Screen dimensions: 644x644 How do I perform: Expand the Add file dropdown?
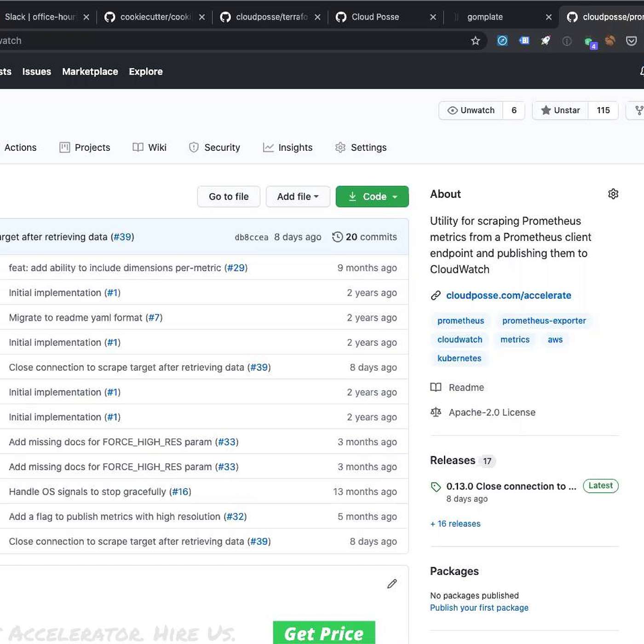coord(298,196)
